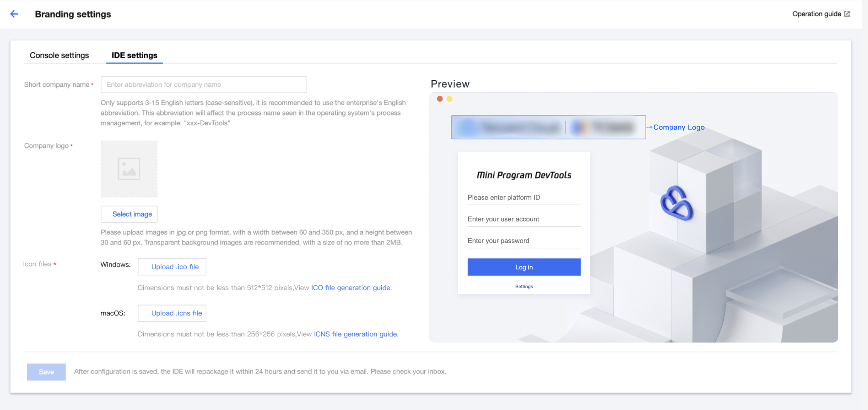The width and height of the screenshot is (868, 410).
Task: Click the blue back arrow icon
Action: coord(14,14)
